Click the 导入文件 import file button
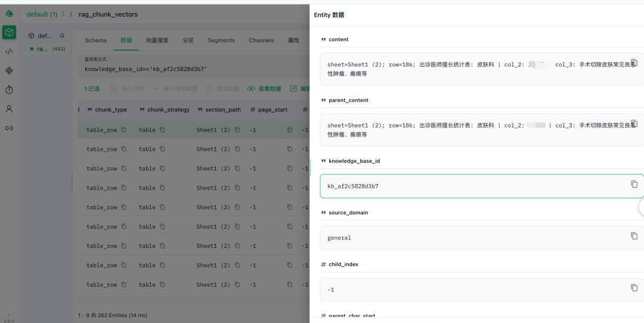The width and height of the screenshot is (644, 323). click(x=128, y=89)
